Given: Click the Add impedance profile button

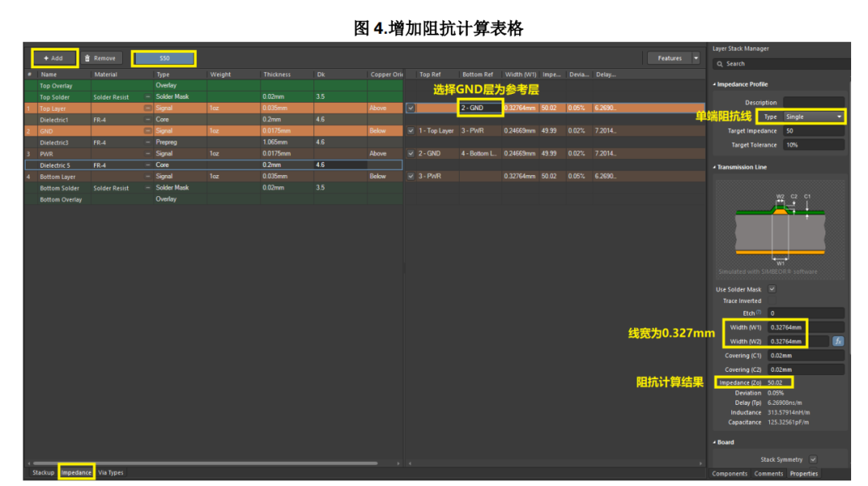Looking at the screenshot, I should (55, 58).
